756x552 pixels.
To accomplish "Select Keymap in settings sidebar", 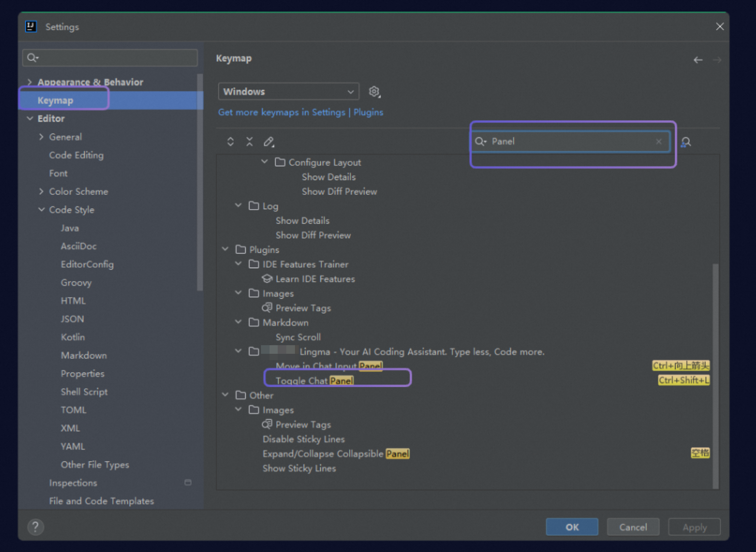I will pyautogui.click(x=111, y=101).
